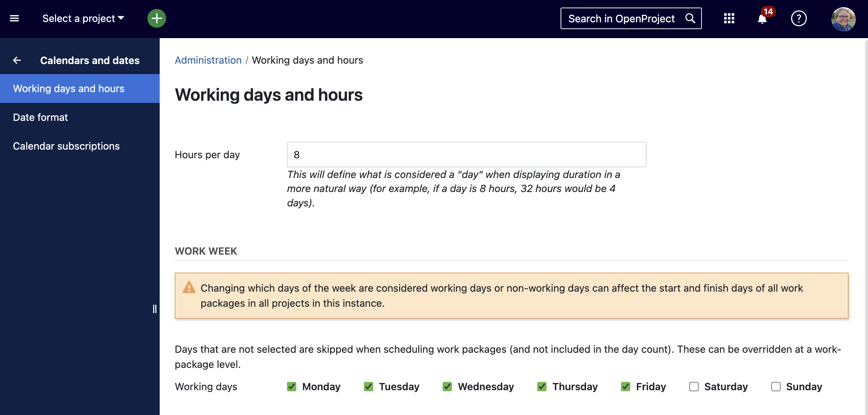Click the Administration breadcrumb link
This screenshot has height=415, width=868.
coord(207,59)
